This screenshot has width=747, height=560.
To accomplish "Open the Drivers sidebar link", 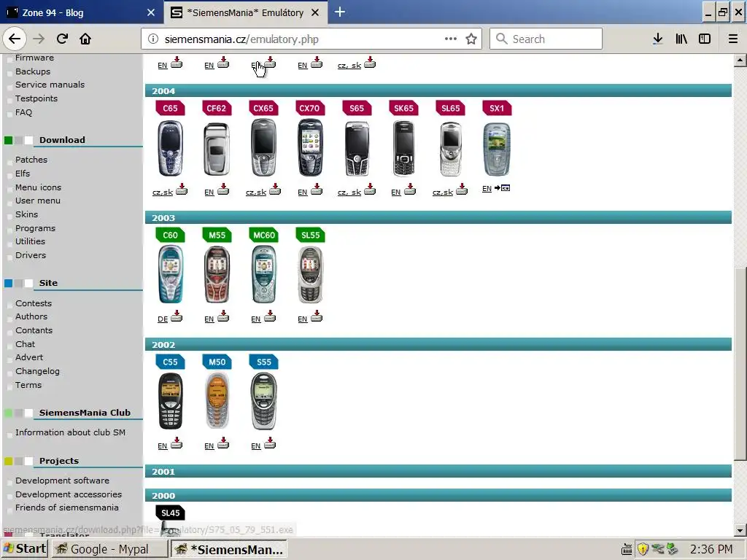I will pyautogui.click(x=31, y=255).
